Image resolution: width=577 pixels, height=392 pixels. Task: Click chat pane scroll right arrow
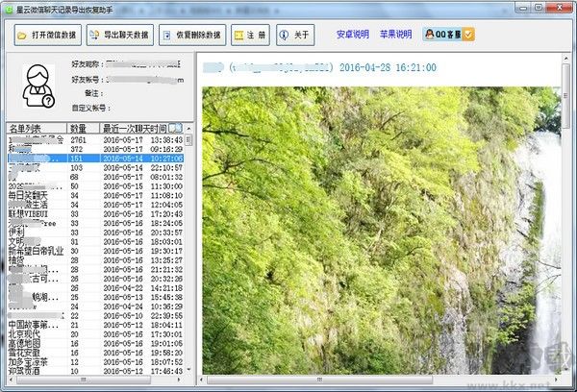point(556,380)
